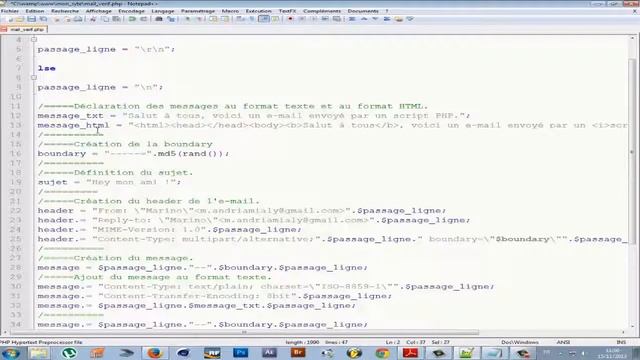640x360 pixels.
Task: Click the Windows Start button
Action: (x=10, y=353)
